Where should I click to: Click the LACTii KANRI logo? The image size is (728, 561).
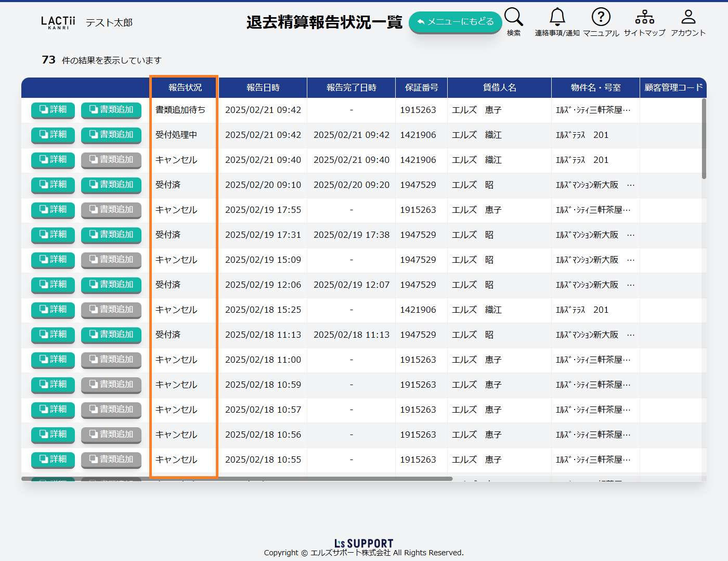click(58, 22)
